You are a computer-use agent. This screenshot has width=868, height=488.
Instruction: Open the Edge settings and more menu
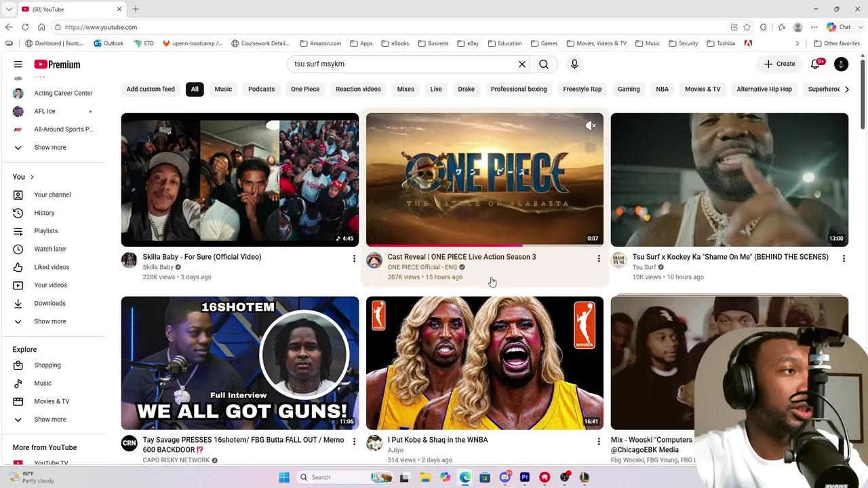[814, 27]
